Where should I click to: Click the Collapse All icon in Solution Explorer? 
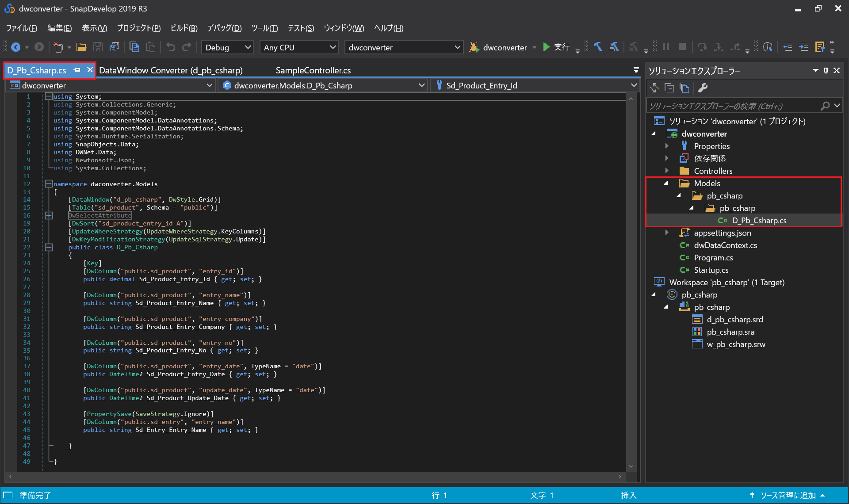669,88
